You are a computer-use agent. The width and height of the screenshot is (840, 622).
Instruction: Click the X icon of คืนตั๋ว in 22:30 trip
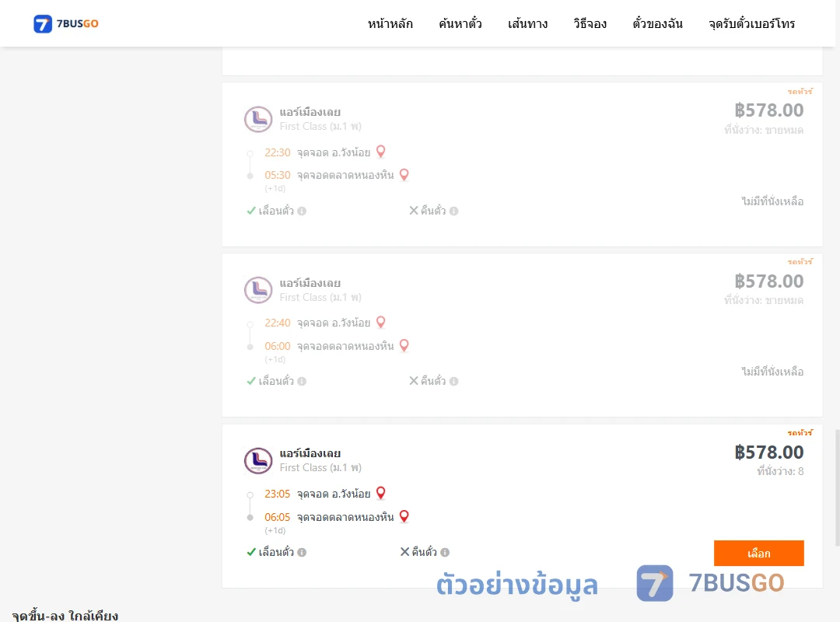[x=414, y=211]
